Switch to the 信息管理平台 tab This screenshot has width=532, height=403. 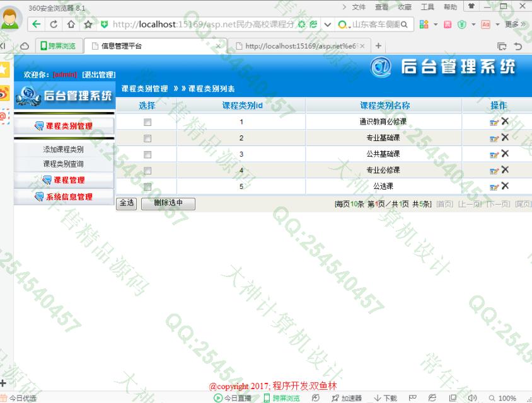[155, 46]
